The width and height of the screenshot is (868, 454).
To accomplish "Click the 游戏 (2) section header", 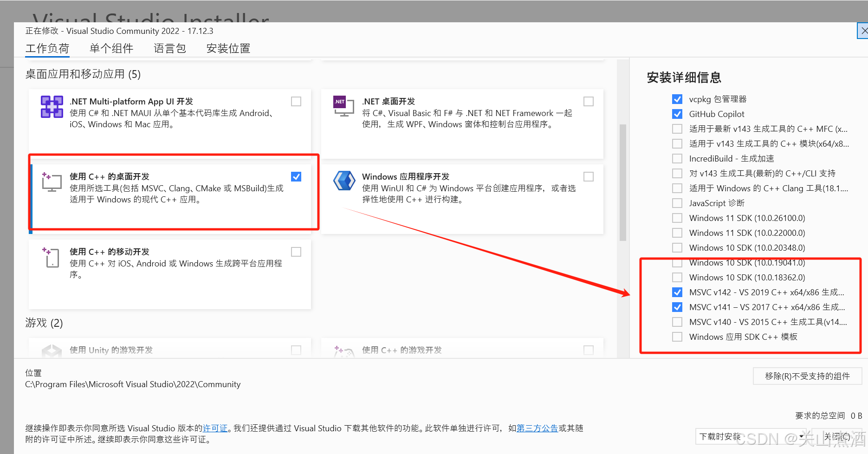I will click(44, 323).
